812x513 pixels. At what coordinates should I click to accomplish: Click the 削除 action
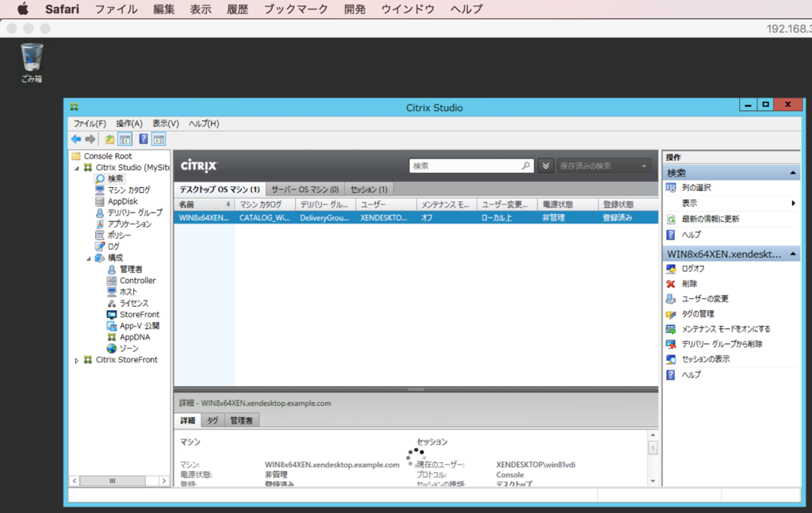click(689, 284)
